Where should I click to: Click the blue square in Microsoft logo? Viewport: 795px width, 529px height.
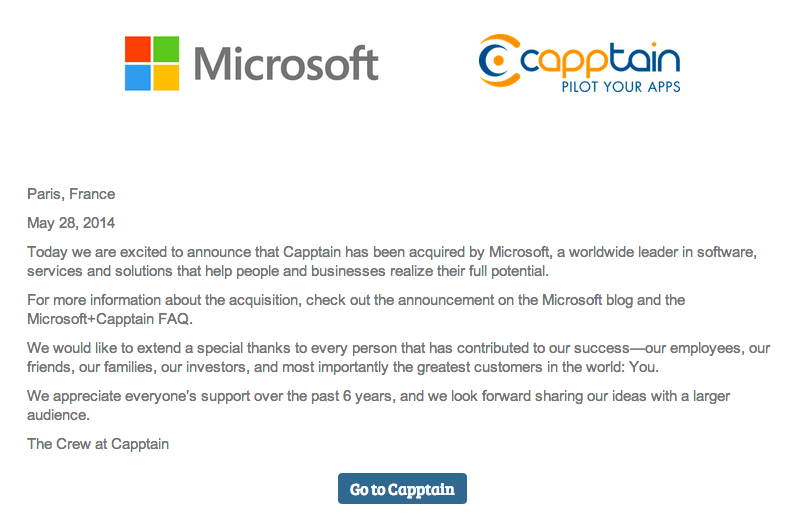tap(138, 78)
